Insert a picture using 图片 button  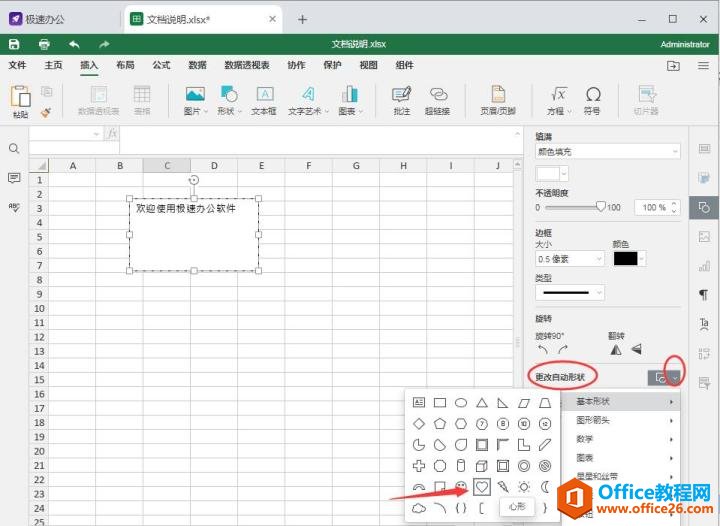pyautogui.click(x=196, y=100)
